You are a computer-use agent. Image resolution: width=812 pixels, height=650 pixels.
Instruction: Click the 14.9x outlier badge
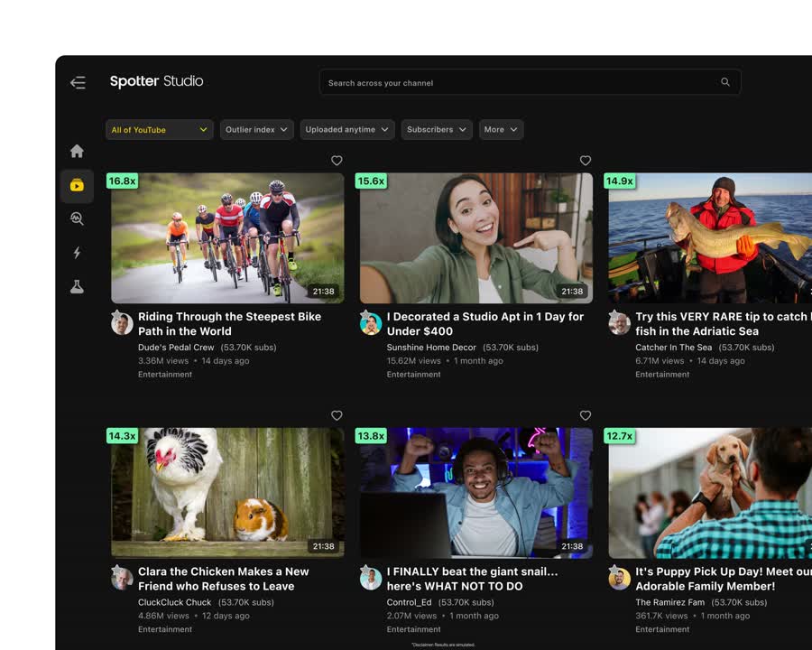pos(619,181)
